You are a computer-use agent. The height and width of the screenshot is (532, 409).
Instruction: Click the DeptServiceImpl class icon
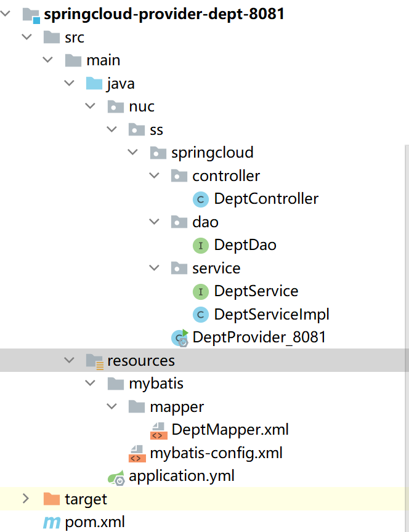pyautogui.click(x=201, y=315)
